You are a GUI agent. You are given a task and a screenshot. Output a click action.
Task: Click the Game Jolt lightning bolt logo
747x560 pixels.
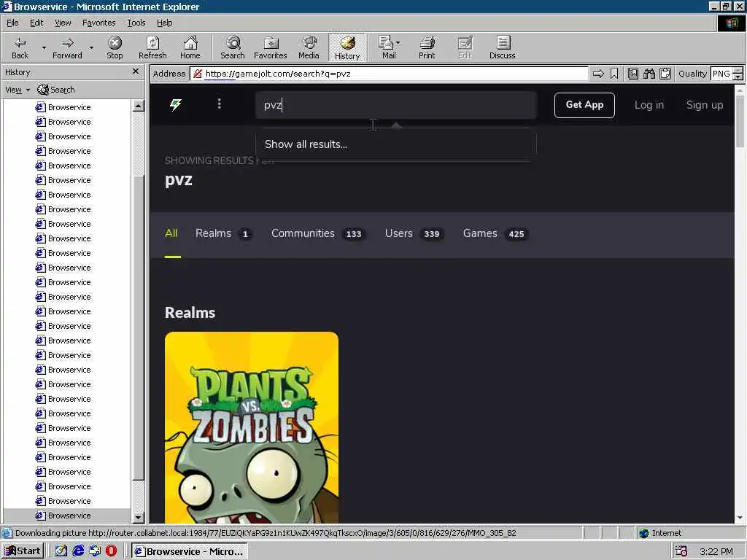(x=176, y=104)
